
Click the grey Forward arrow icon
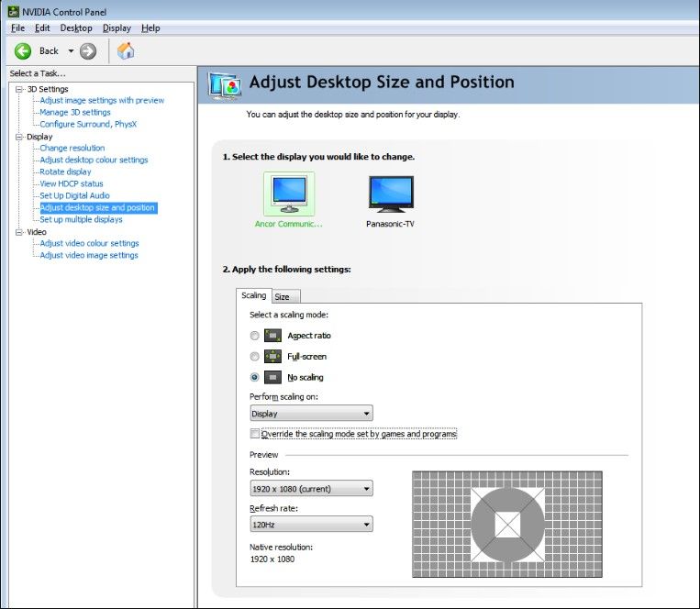[88, 50]
